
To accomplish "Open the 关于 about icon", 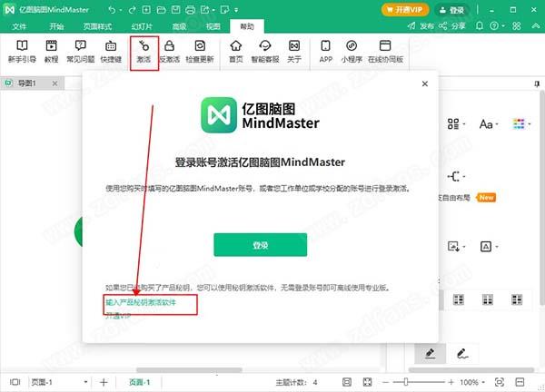I will coord(294,51).
